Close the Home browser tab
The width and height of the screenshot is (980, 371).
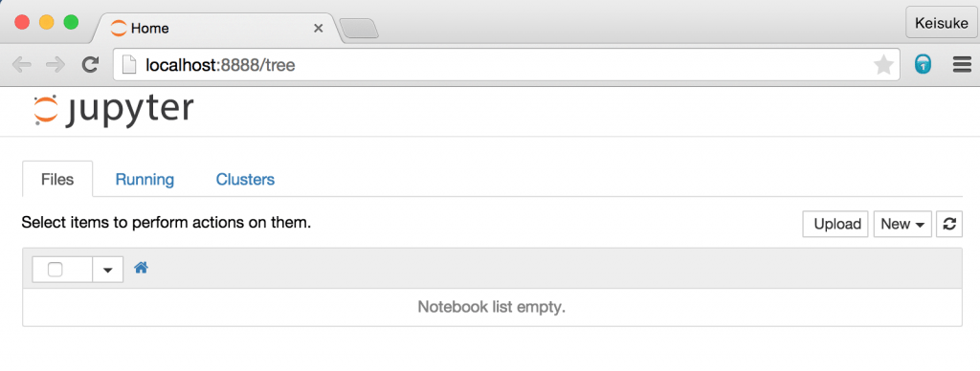[318, 28]
